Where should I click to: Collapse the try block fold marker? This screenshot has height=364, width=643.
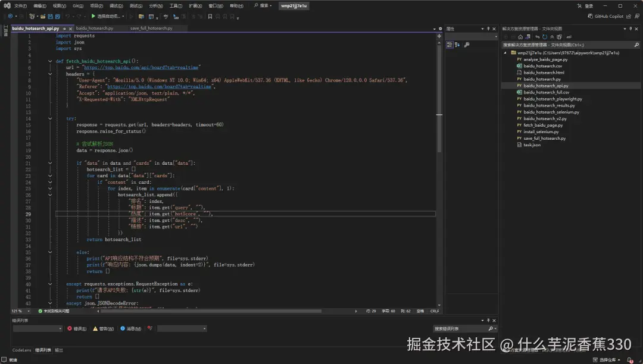coord(50,118)
